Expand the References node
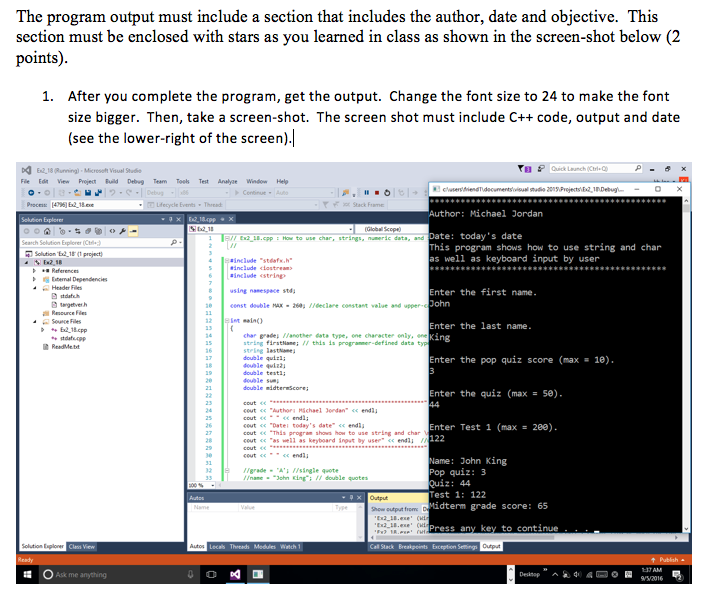 pyautogui.click(x=34, y=271)
